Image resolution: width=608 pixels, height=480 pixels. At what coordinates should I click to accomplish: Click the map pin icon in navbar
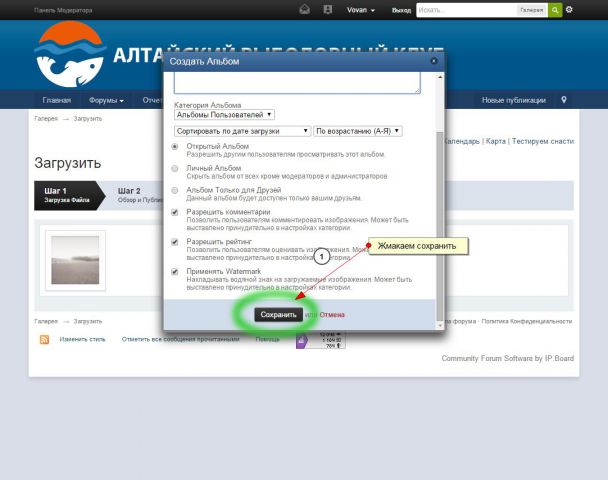pyautogui.click(x=564, y=100)
